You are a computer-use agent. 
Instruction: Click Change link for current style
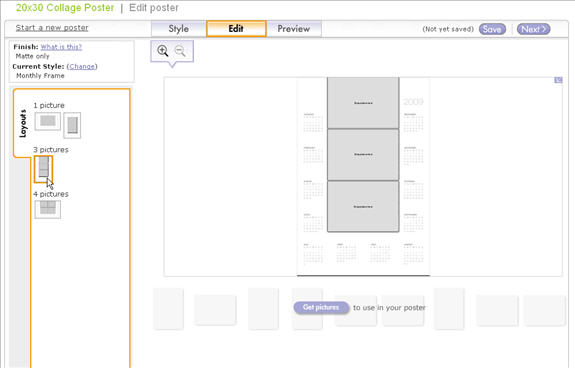tap(82, 66)
